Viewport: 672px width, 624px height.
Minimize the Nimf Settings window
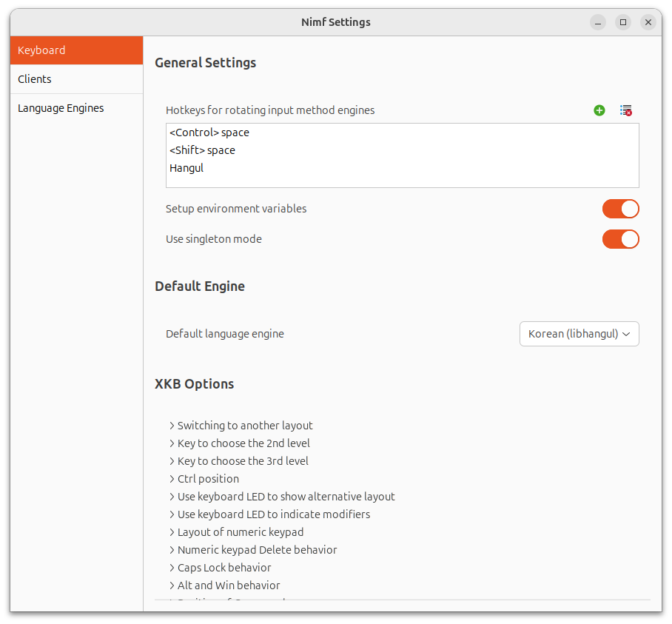[597, 22]
